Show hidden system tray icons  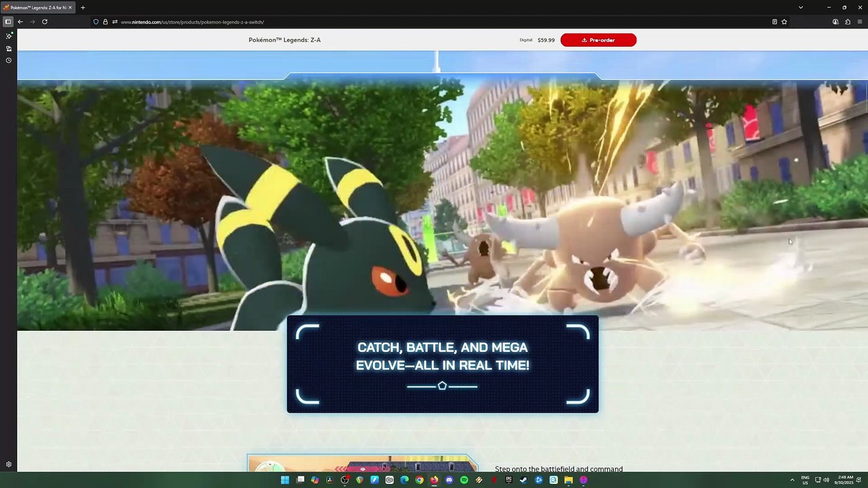pos(792,480)
